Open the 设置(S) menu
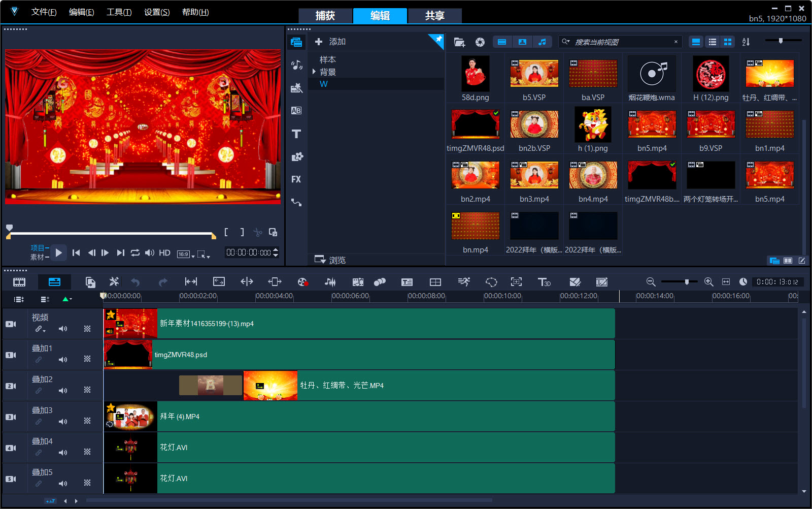Screen dimensions: 812x509 (157, 12)
